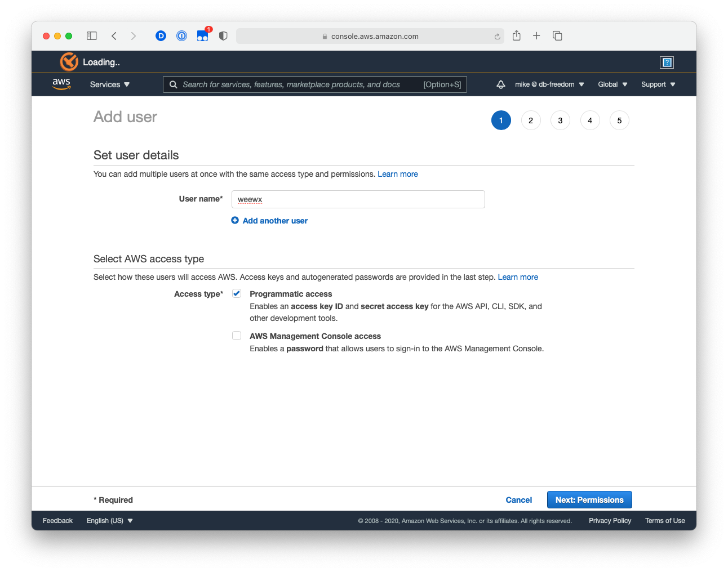This screenshot has height=572, width=728.
Task: Open the mike @ db-freedom account menu
Action: tap(549, 84)
